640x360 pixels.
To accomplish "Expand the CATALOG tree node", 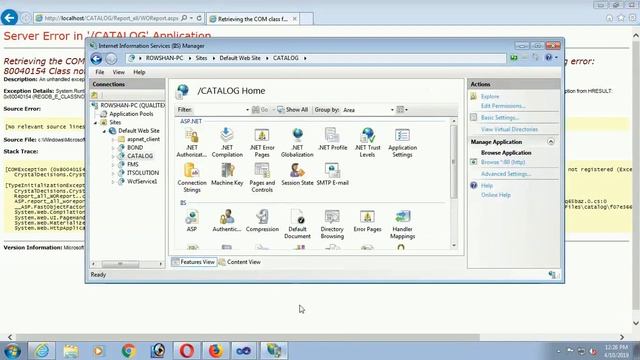I will click(113, 156).
